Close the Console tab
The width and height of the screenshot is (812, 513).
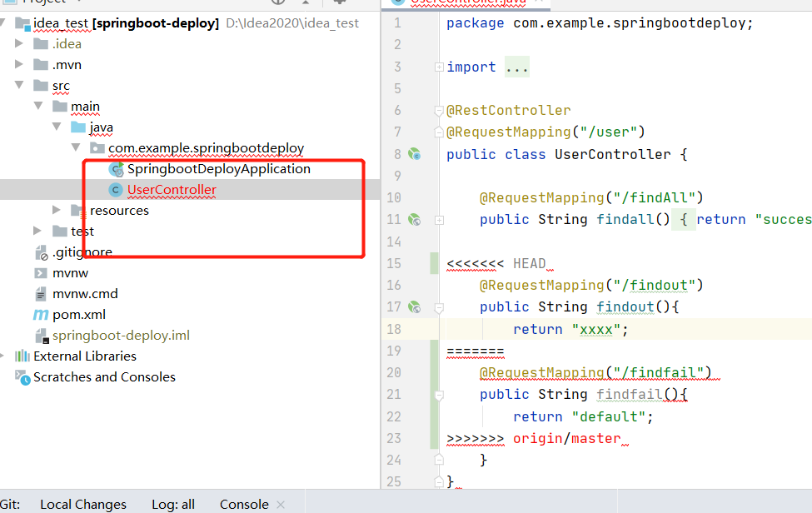pyautogui.click(x=281, y=504)
